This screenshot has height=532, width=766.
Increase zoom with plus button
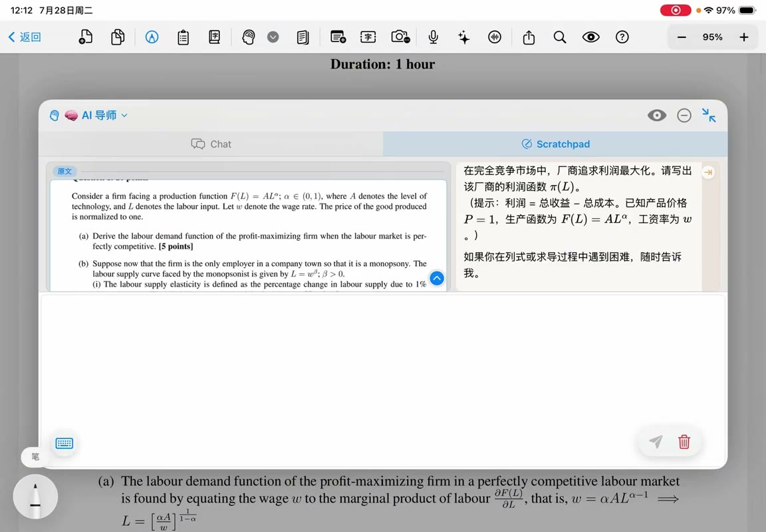tap(744, 37)
